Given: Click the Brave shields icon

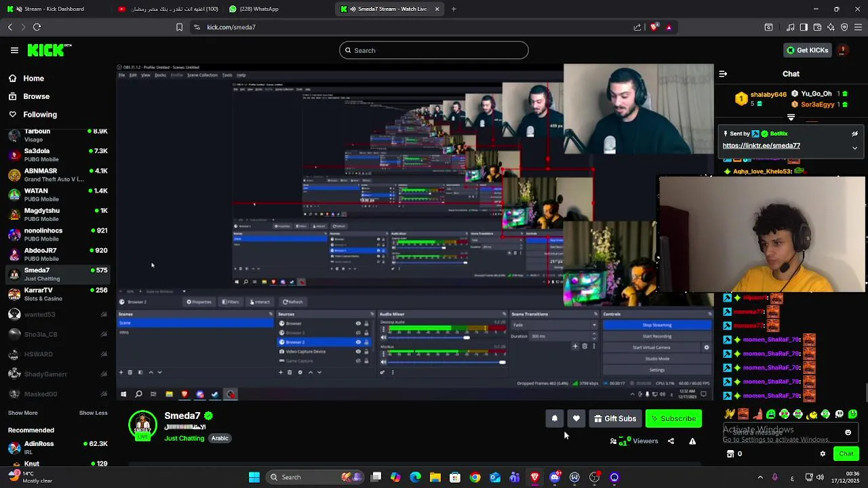Looking at the screenshot, I should (x=654, y=27).
